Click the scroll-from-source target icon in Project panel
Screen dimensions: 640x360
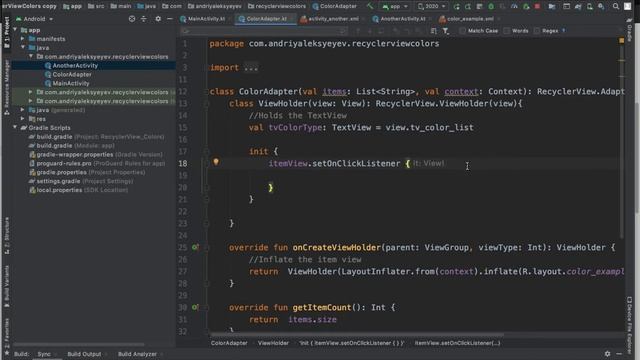(132, 19)
